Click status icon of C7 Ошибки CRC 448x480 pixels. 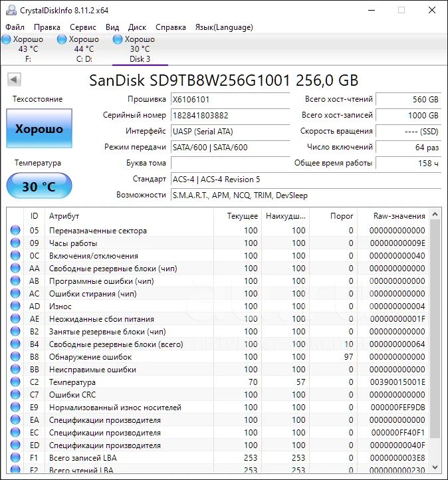click(x=15, y=394)
